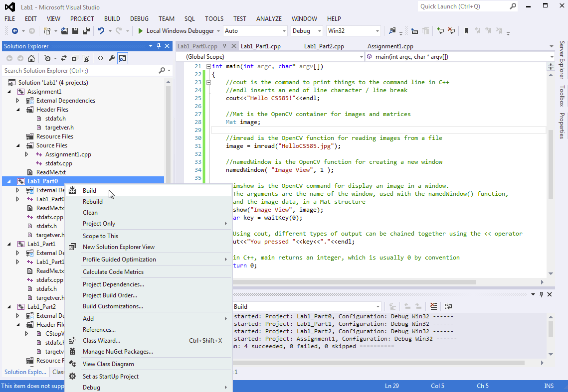
Task: Click the Quick Launch search box
Action: click(464, 7)
